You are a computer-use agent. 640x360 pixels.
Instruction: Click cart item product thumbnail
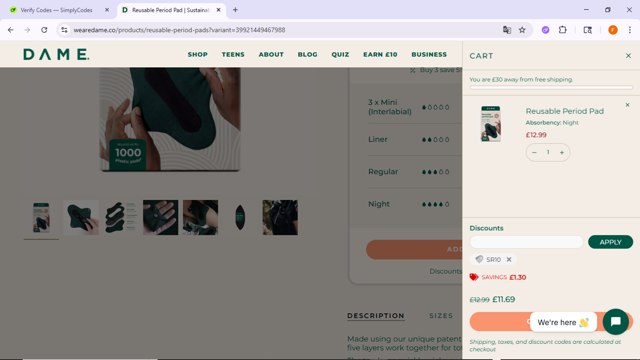tap(491, 124)
